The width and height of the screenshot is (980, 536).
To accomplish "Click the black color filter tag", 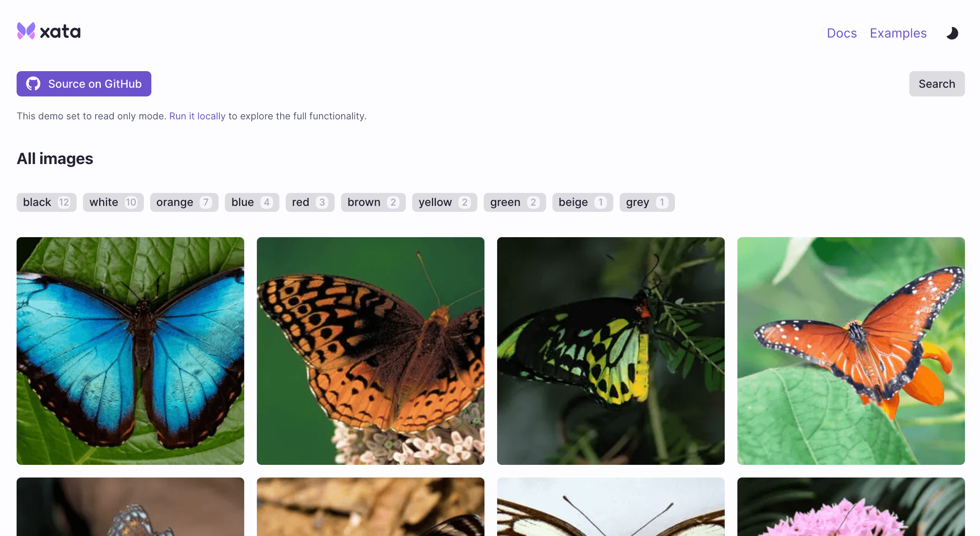I will point(46,202).
